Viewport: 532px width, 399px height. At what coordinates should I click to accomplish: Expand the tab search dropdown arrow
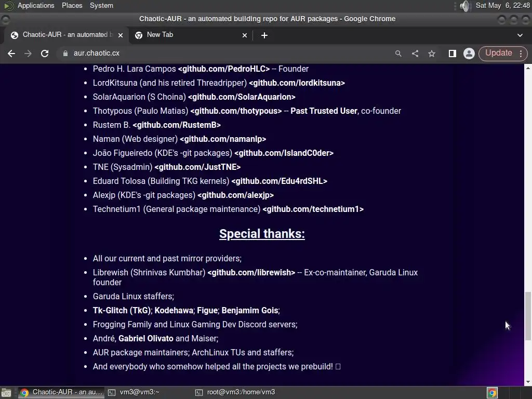[520, 35]
